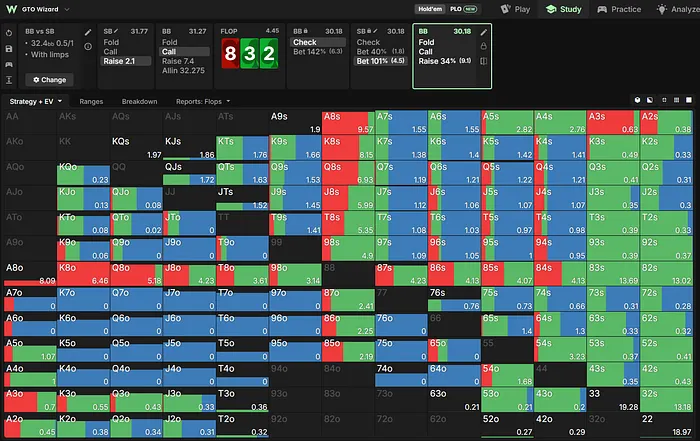Select the Bet 101% action

[381, 61]
